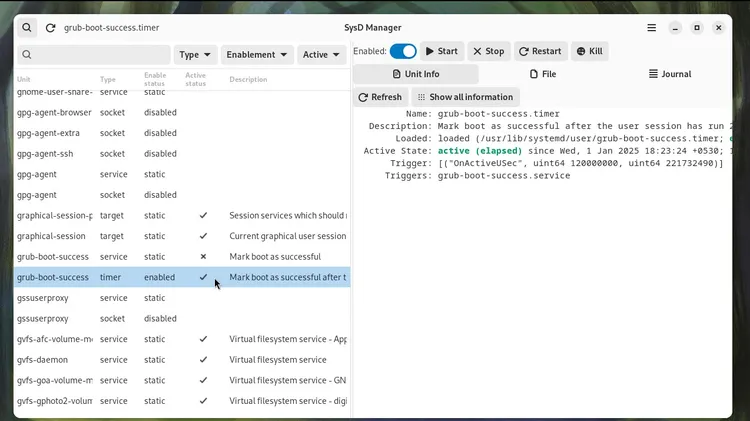
Task: Switch to the File tab
Action: pyautogui.click(x=543, y=74)
